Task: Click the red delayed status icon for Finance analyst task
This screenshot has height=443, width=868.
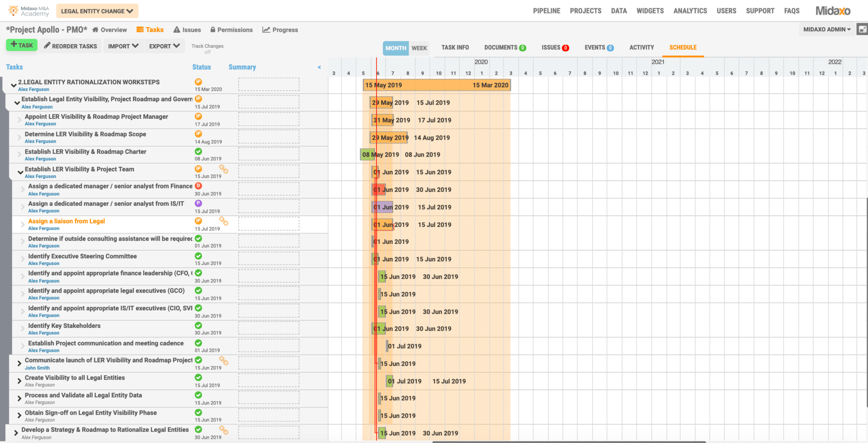Action: (198, 186)
